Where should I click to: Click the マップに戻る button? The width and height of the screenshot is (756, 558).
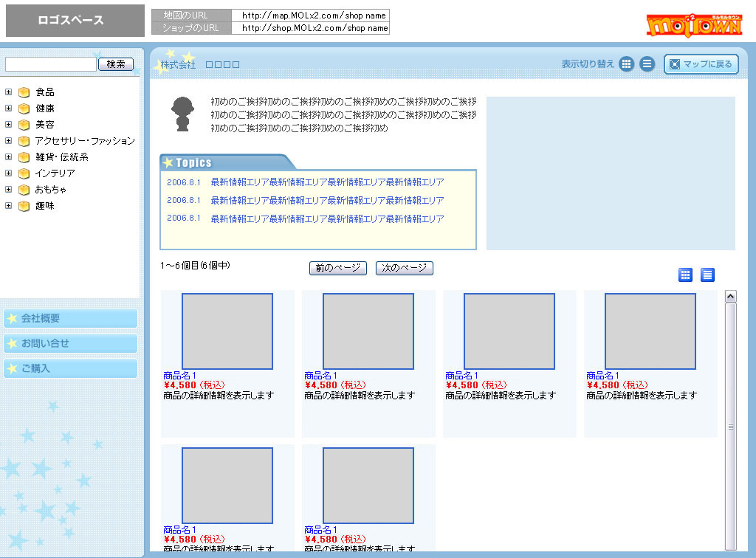point(701,64)
